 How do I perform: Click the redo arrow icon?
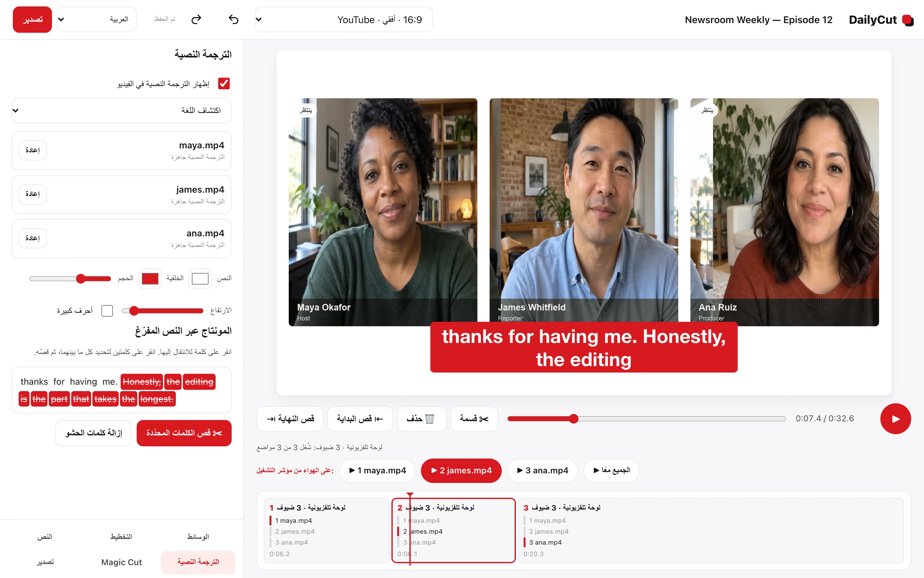click(x=196, y=20)
